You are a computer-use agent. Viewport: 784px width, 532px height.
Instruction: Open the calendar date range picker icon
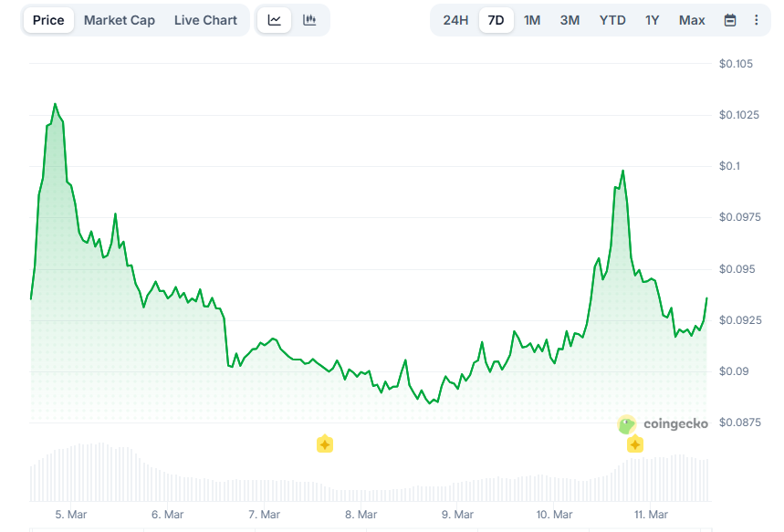pyautogui.click(x=729, y=19)
